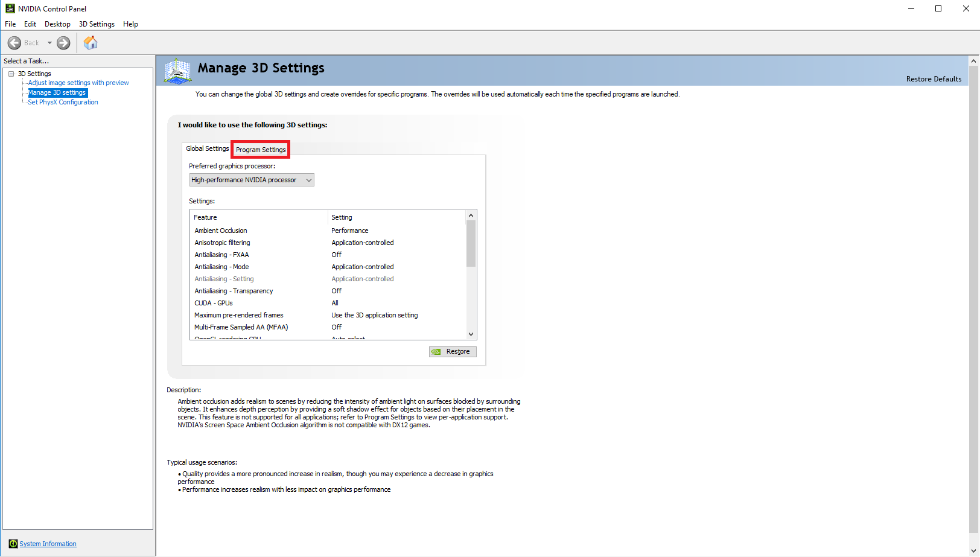980x557 pixels.
Task: Click the NVIDIA Control Panel title icon
Action: pos(10,8)
